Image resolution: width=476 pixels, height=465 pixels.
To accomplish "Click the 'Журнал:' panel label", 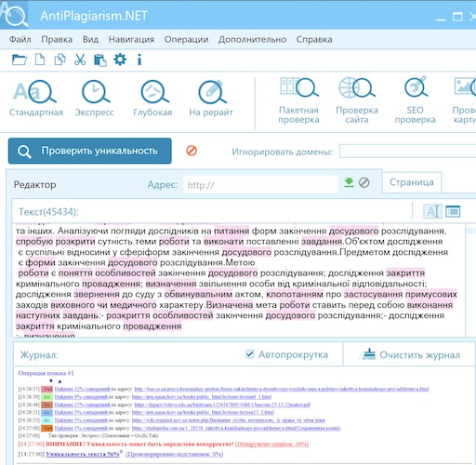I will [39, 354].
